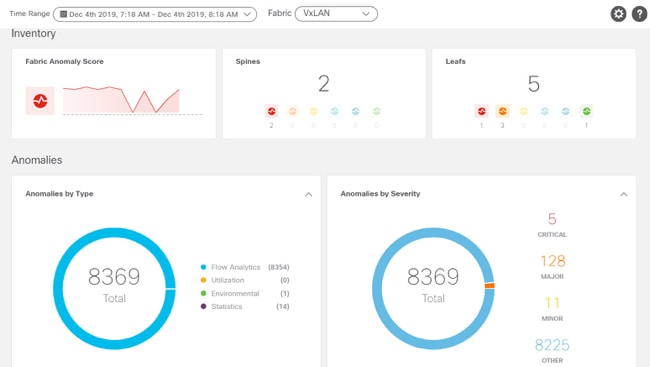The width and height of the screenshot is (650, 367).
Task: Open the Fabric VxLAN dropdown
Action: click(x=336, y=14)
